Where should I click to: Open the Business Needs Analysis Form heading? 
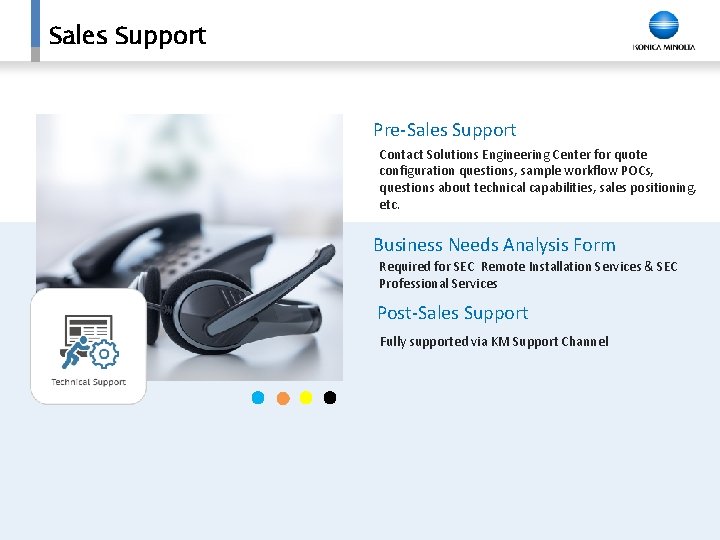(494, 245)
